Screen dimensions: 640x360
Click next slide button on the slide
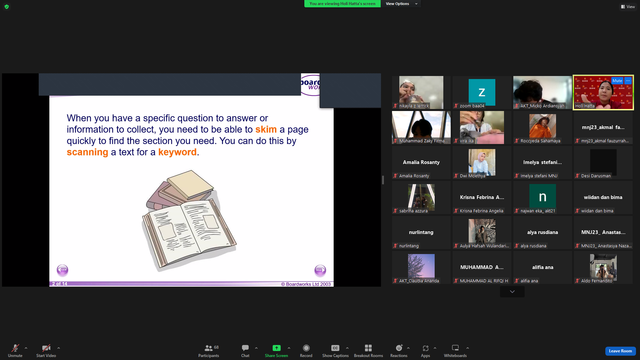320,270
